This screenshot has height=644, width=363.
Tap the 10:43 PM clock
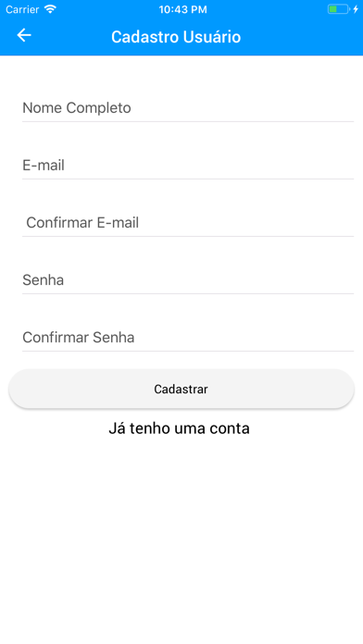tap(182, 9)
